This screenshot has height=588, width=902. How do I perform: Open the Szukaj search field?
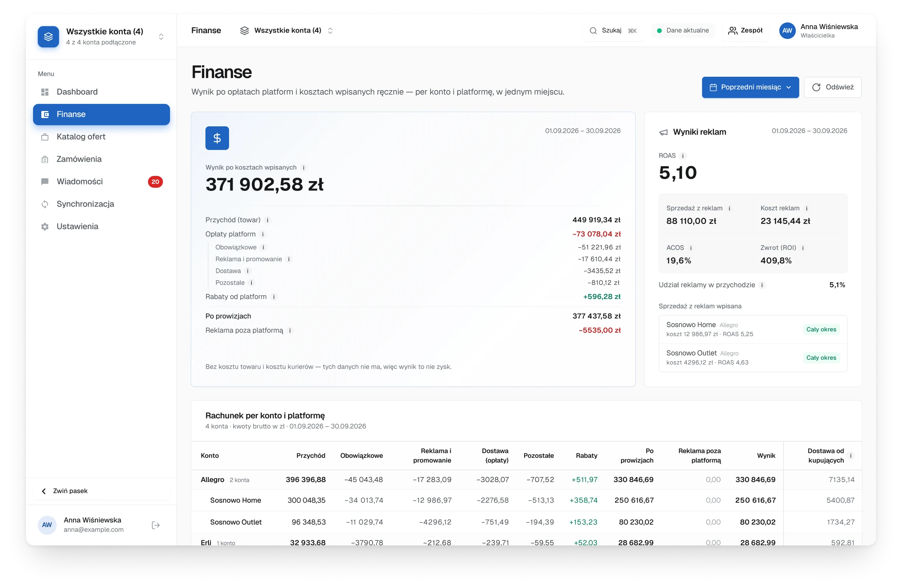(613, 31)
